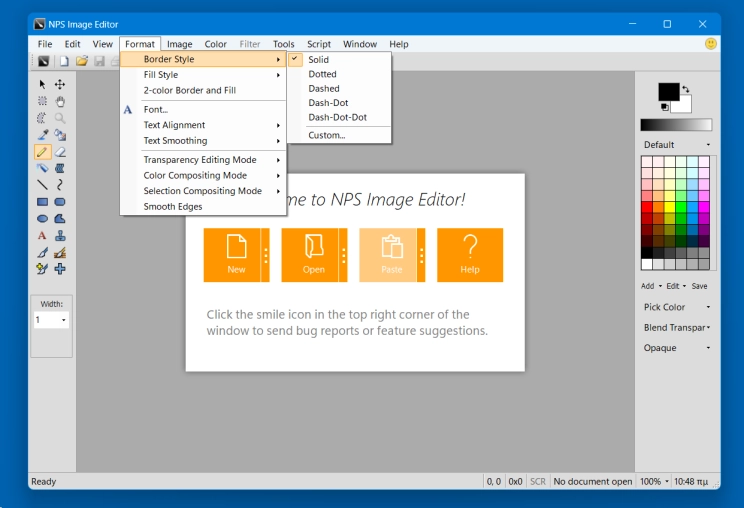Select the straight Line tool
Image resolution: width=744 pixels, height=508 pixels.
click(42, 185)
